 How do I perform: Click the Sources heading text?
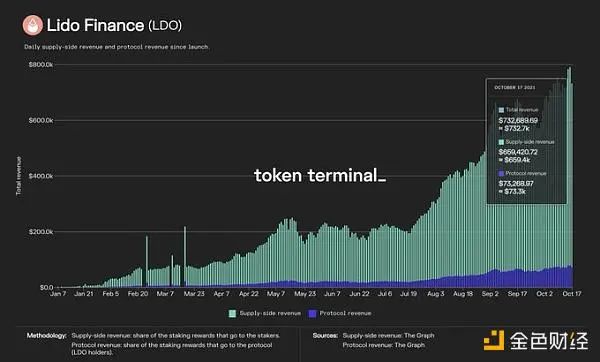point(325,336)
